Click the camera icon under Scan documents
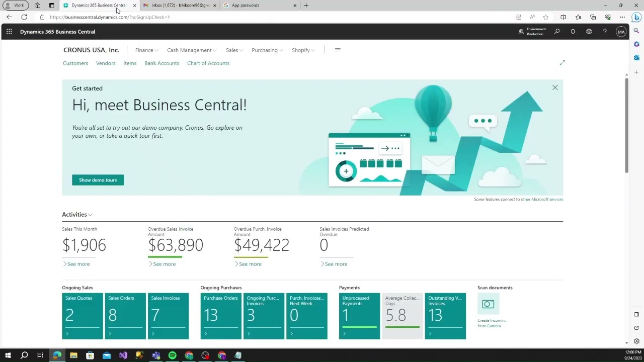644x362 pixels. pos(488,304)
